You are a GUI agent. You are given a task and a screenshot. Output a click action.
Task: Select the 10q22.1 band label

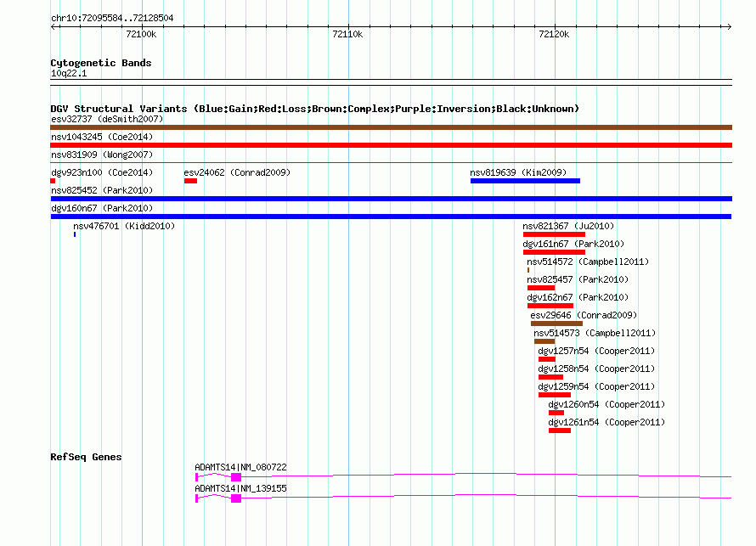[69, 73]
